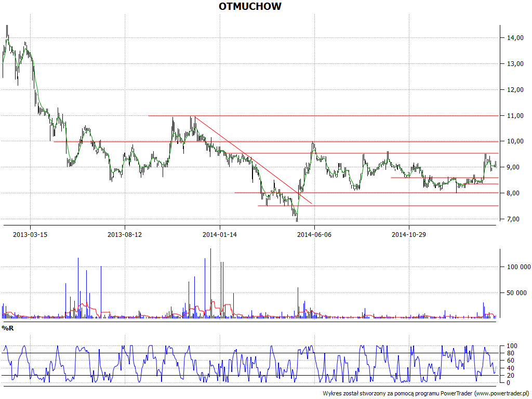The image size is (532, 399).
Task: Select the 12,00 price axis label
Action: (x=515, y=89)
